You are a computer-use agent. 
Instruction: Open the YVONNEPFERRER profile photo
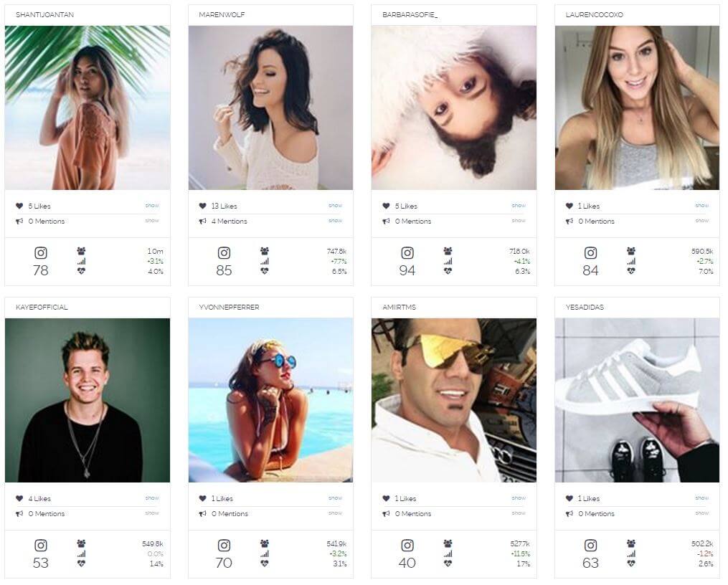tap(270, 400)
